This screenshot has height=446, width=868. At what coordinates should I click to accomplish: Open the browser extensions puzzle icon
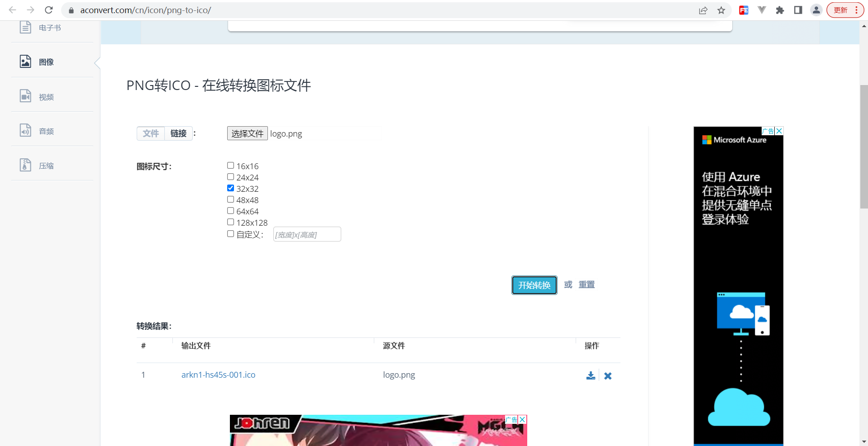(780, 10)
